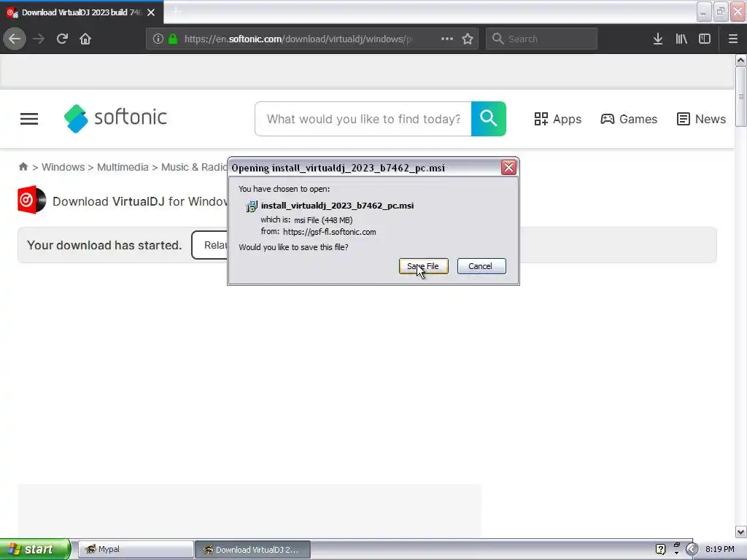Click the 'Download VirtualDJ for Windows' heading
The image size is (747, 560).
pos(139,201)
